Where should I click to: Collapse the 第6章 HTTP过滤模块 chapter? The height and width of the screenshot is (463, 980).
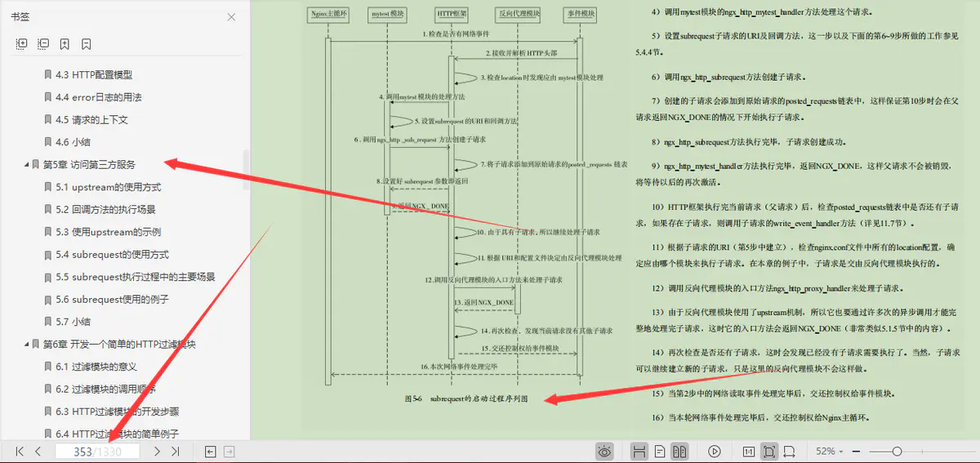pyautogui.click(x=26, y=344)
